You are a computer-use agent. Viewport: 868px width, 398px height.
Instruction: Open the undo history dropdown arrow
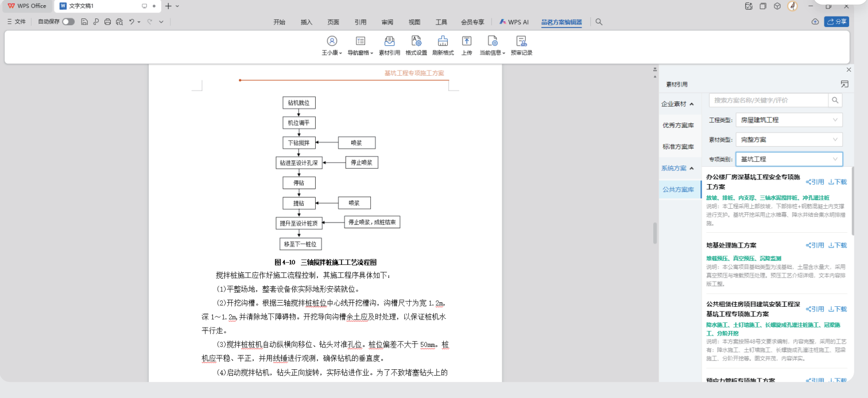[139, 22]
